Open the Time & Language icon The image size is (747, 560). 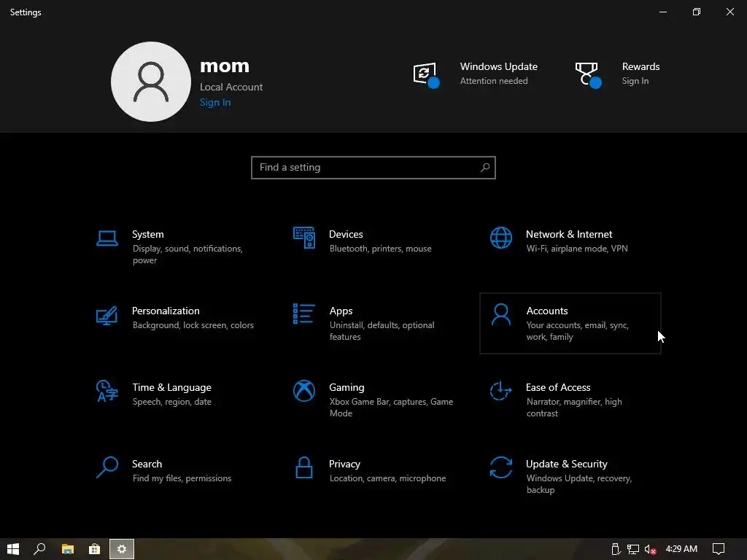pyautogui.click(x=107, y=391)
